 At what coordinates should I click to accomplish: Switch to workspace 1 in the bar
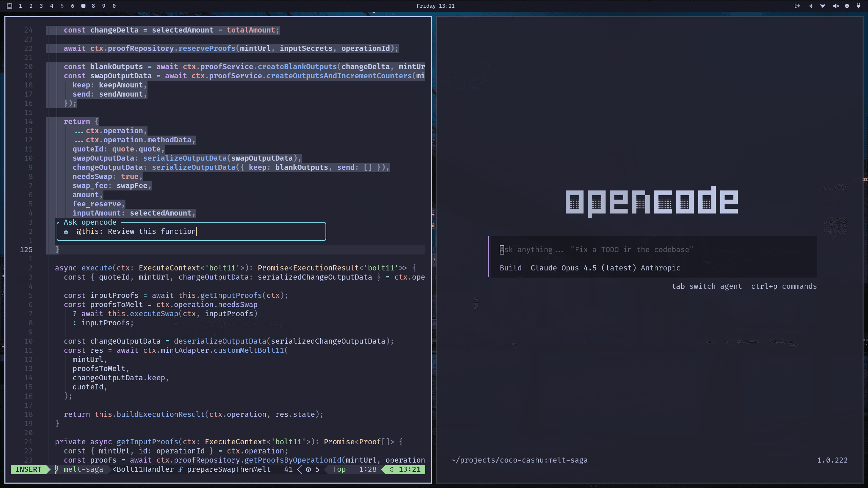pyautogui.click(x=20, y=6)
